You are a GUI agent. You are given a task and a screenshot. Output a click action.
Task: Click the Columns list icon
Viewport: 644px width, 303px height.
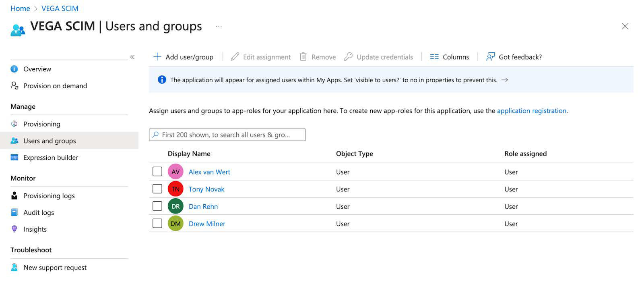point(434,57)
